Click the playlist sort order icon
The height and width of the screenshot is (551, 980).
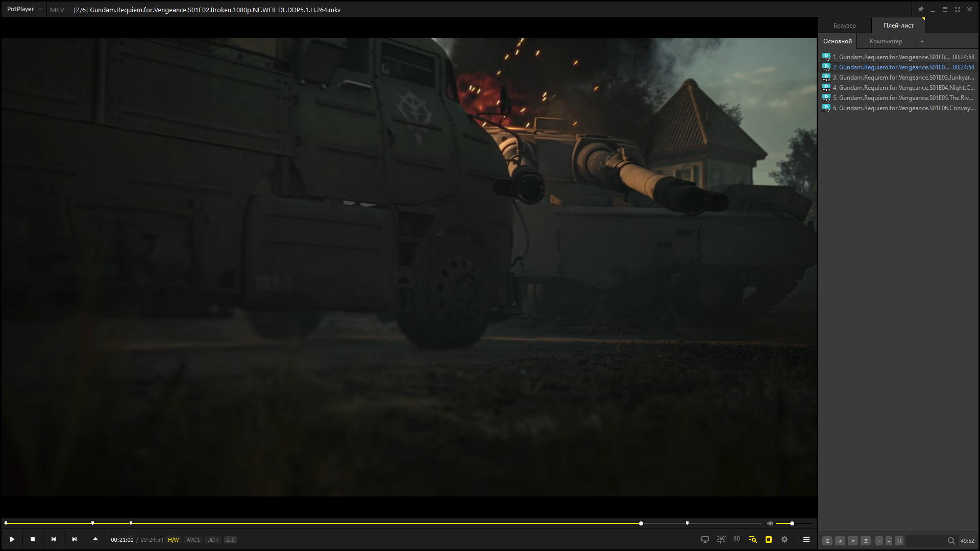(x=899, y=541)
